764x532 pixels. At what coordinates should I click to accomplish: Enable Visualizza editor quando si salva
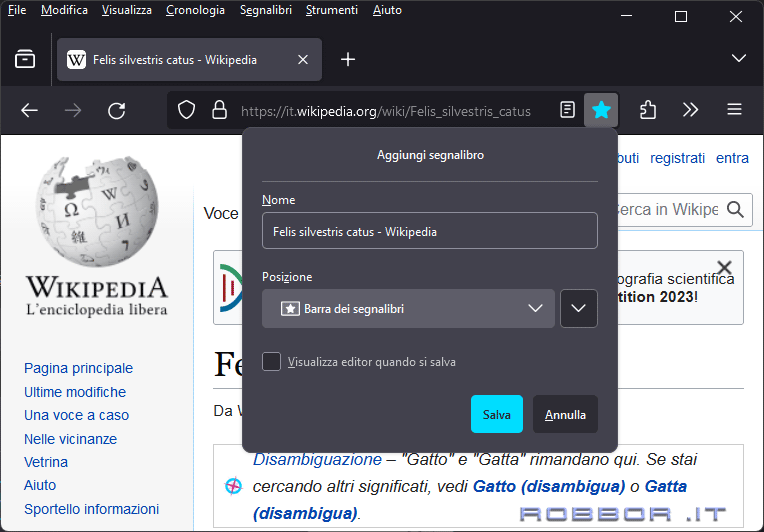[x=271, y=361]
